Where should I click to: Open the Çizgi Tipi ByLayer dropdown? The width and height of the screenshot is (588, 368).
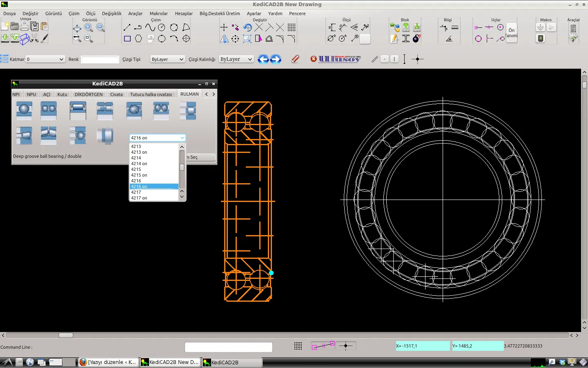[167, 59]
